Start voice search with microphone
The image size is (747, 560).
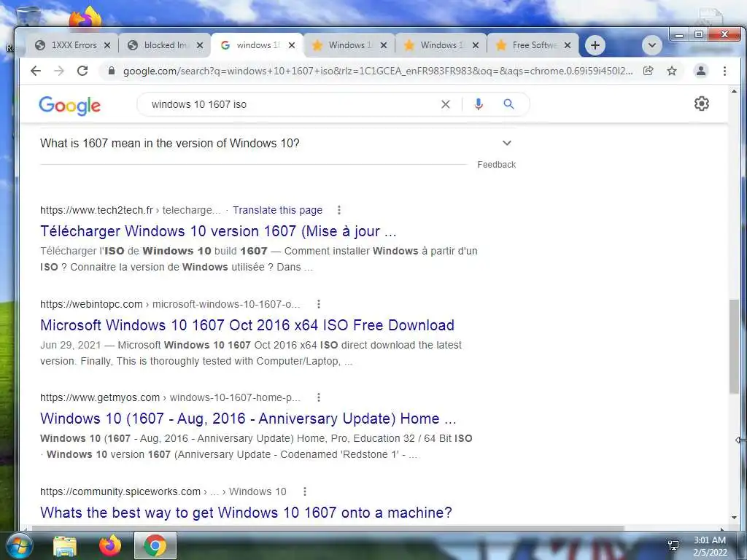[479, 104]
